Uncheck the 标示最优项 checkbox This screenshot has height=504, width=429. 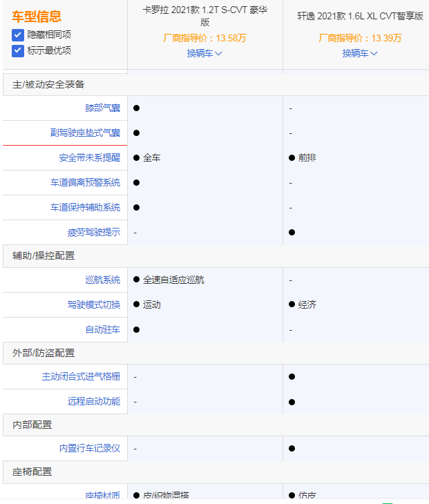(18, 50)
